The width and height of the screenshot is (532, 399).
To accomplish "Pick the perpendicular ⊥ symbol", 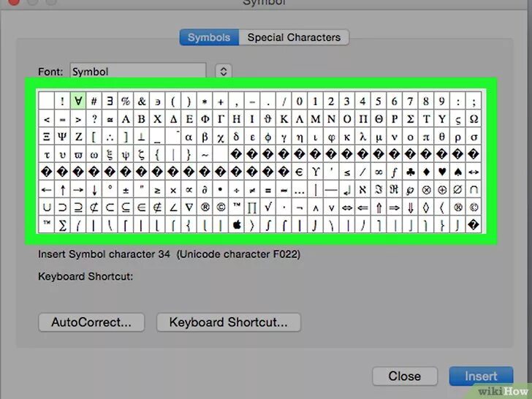I will click(142, 137).
